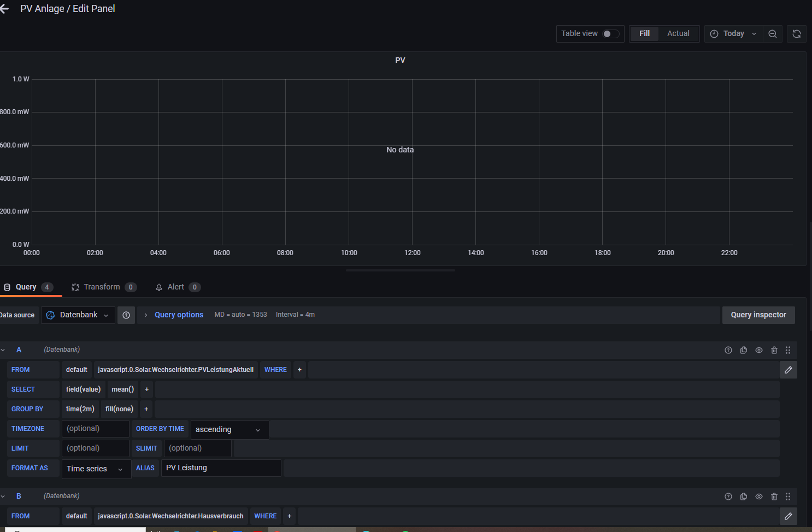Click the query A letter label
Screen dimensions: 812x532
coord(19,350)
